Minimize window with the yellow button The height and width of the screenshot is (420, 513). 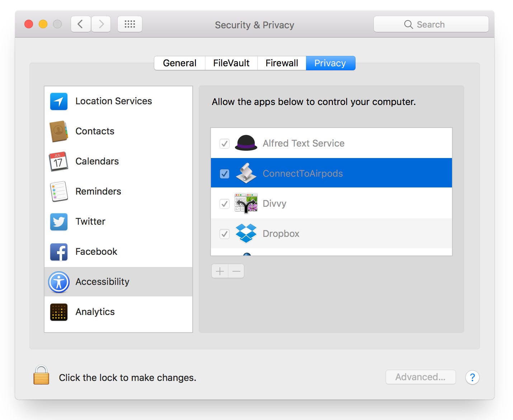[x=43, y=24]
